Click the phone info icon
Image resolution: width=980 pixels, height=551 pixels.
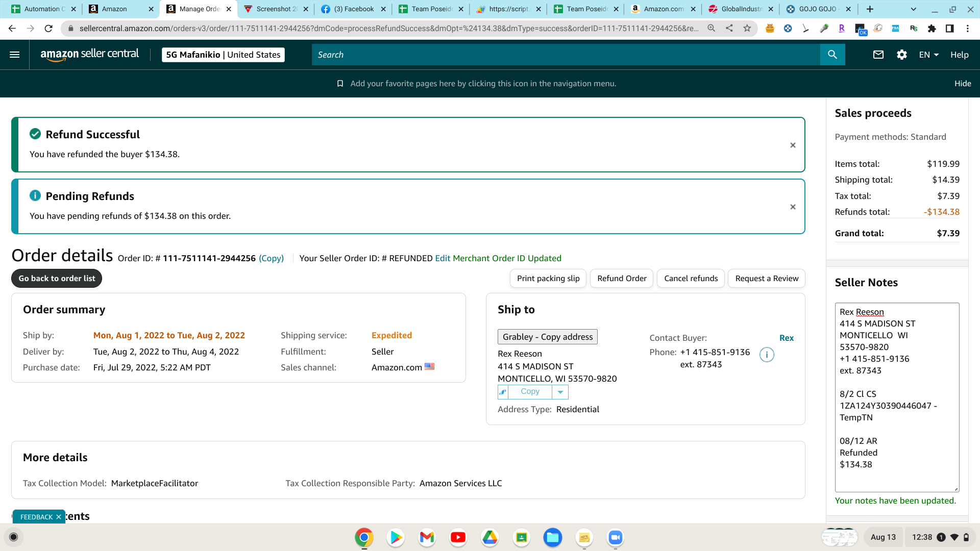767,355
